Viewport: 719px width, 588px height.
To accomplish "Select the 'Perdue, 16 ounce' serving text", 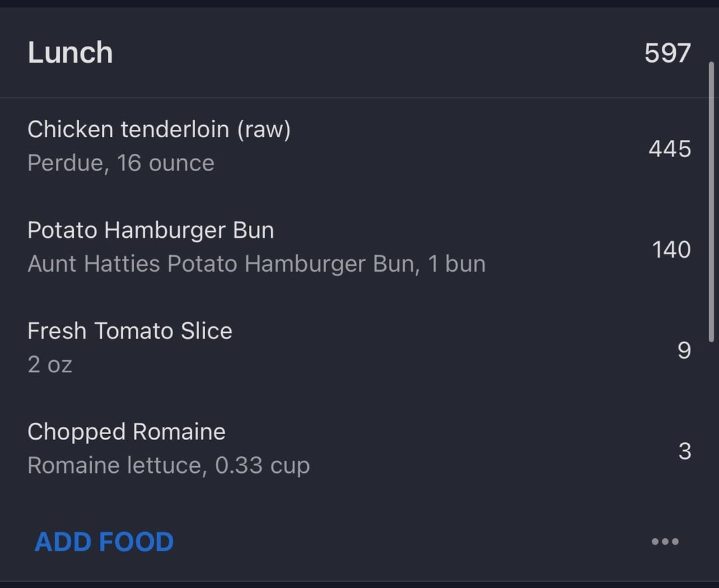I will [121, 163].
